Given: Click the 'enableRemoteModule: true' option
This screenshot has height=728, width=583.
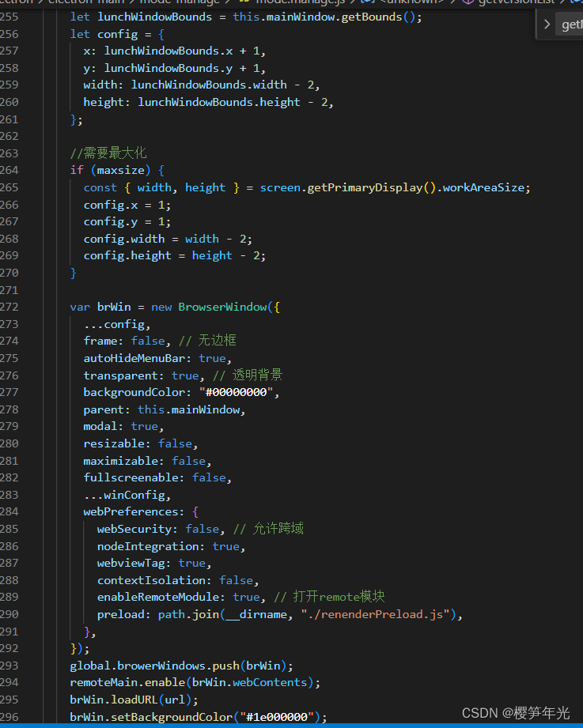Looking at the screenshot, I should click(179, 597).
